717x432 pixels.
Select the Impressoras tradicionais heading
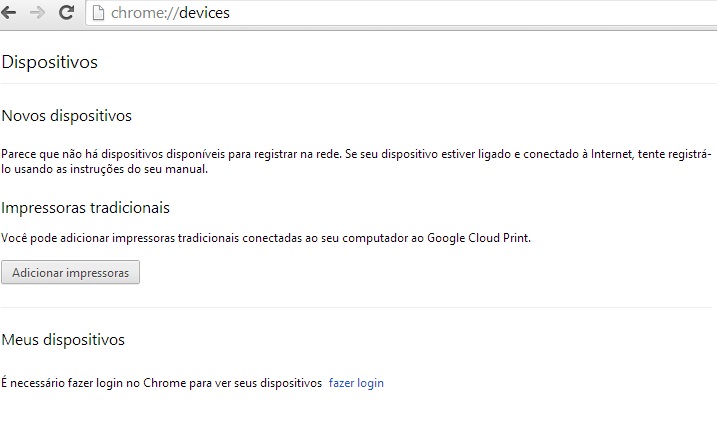tap(86, 208)
